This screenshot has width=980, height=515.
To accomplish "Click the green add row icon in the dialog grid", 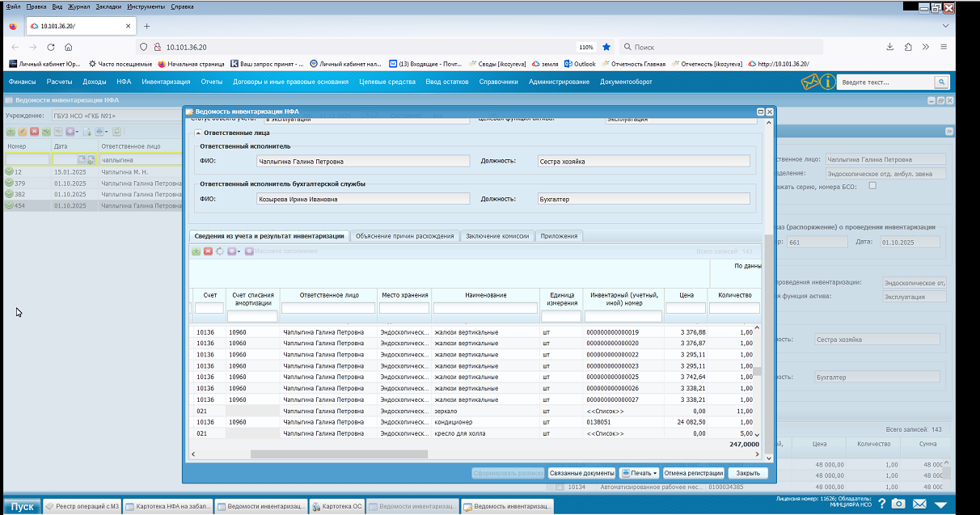I will click(x=196, y=251).
